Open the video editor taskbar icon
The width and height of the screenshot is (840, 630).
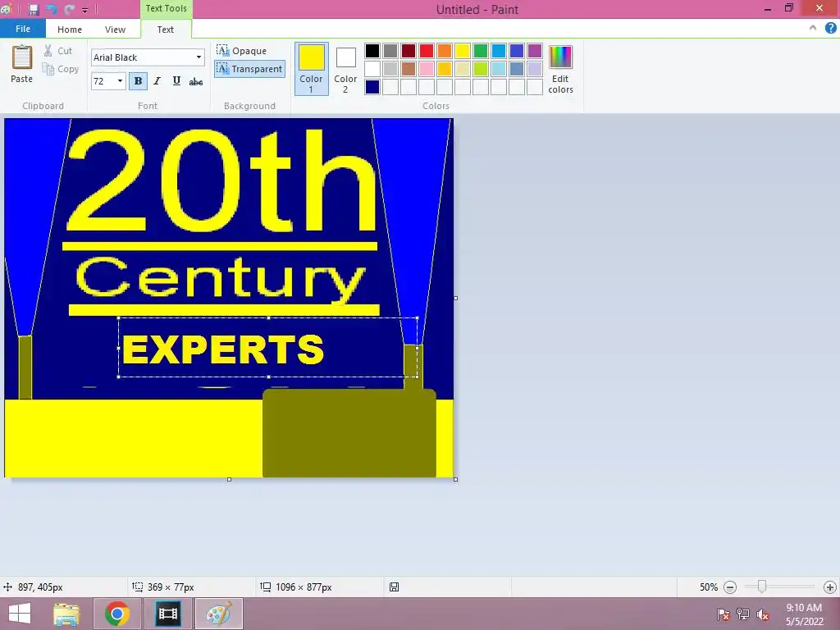coord(167,614)
